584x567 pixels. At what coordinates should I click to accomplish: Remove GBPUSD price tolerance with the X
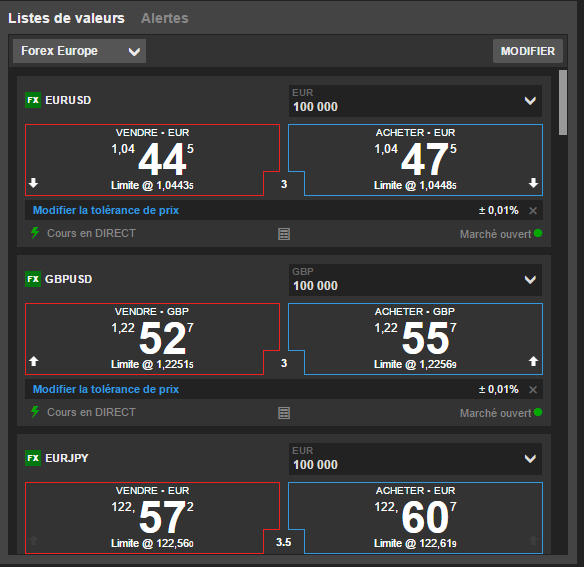pyautogui.click(x=533, y=389)
